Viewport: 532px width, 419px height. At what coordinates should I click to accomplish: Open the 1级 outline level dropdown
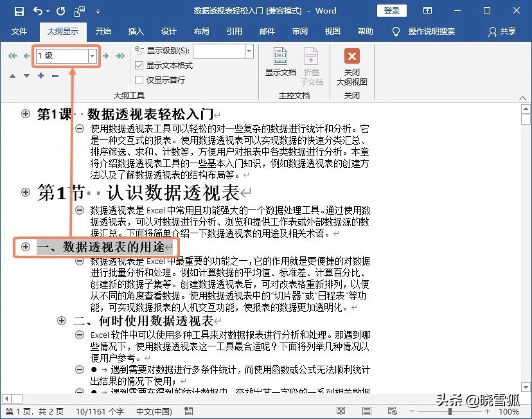[x=92, y=56]
